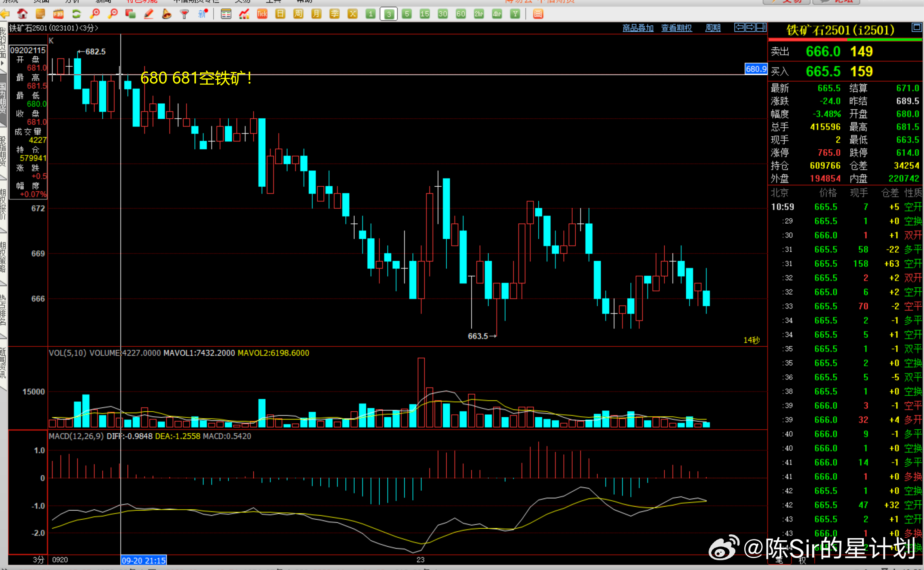Switch to 1-minute chart period

point(371,14)
